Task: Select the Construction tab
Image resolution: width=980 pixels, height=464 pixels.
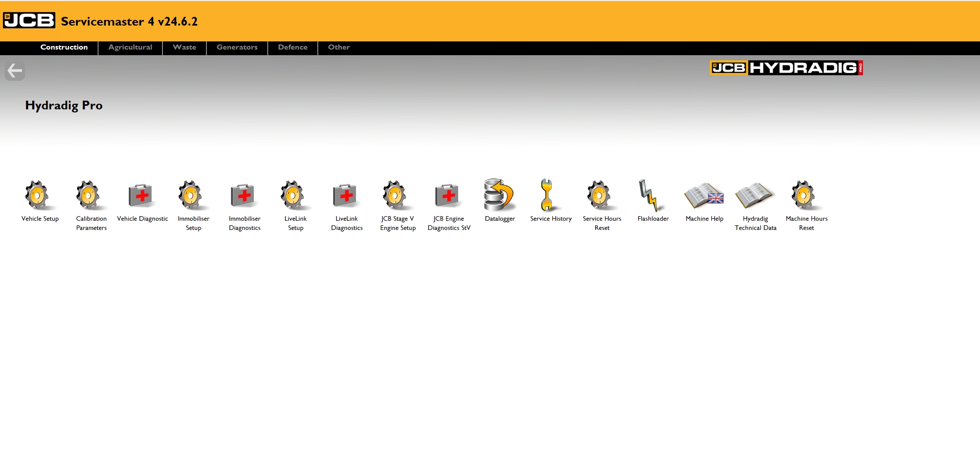Action: pos(64,48)
